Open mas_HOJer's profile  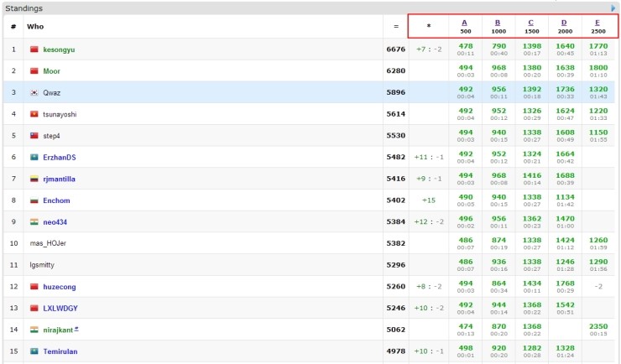tap(48, 243)
